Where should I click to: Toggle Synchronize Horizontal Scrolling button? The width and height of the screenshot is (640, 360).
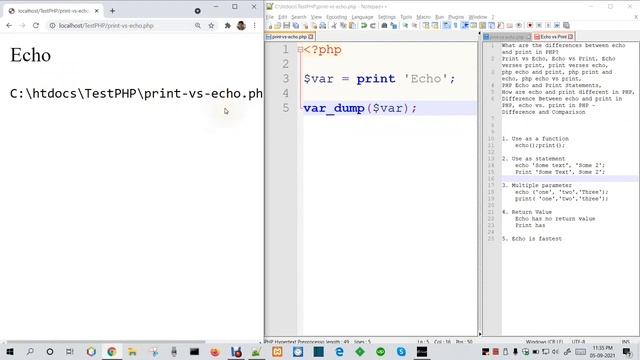click(435, 25)
